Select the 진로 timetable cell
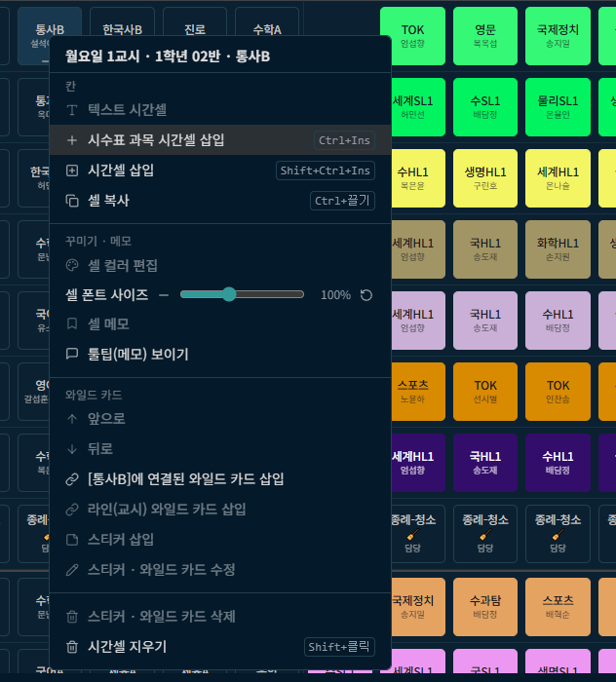616x682 pixels. (x=195, y=21)
